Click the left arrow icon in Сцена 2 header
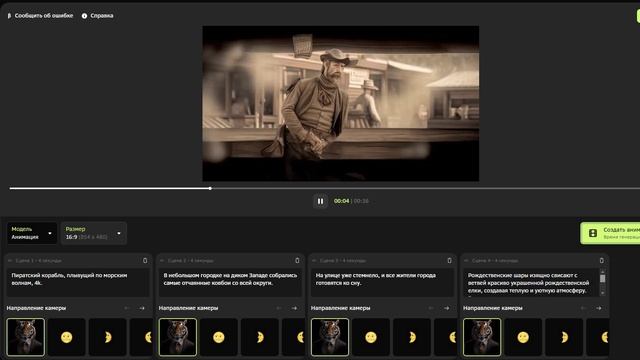640x360 pixels. [x=162, y=260]
